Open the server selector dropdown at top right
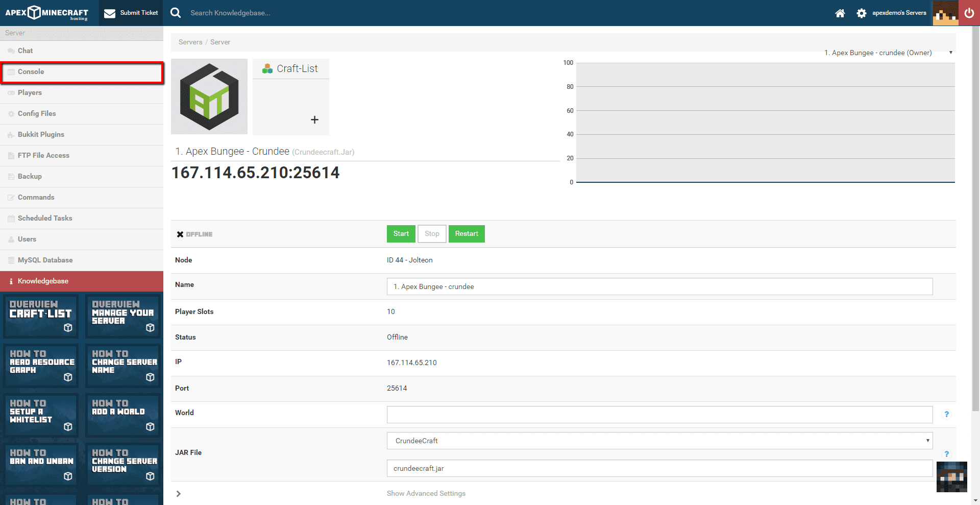Viewport: 980px width, 505px height. click(x=888, y=53)
